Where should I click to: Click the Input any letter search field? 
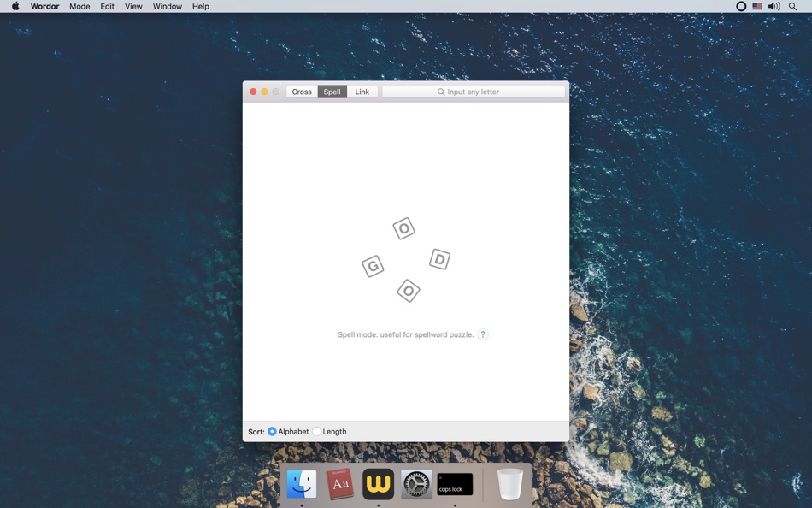point(474,91)
